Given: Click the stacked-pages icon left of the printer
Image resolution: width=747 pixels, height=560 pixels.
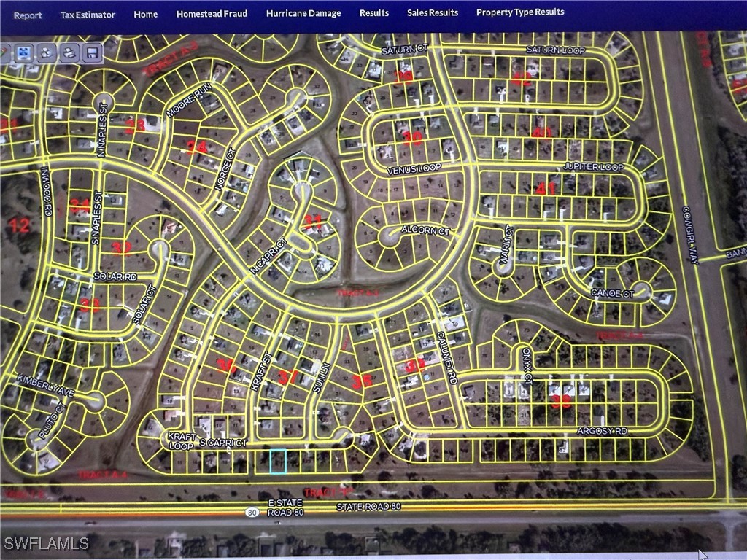Looking at the screenshot, I should (47, 52).
